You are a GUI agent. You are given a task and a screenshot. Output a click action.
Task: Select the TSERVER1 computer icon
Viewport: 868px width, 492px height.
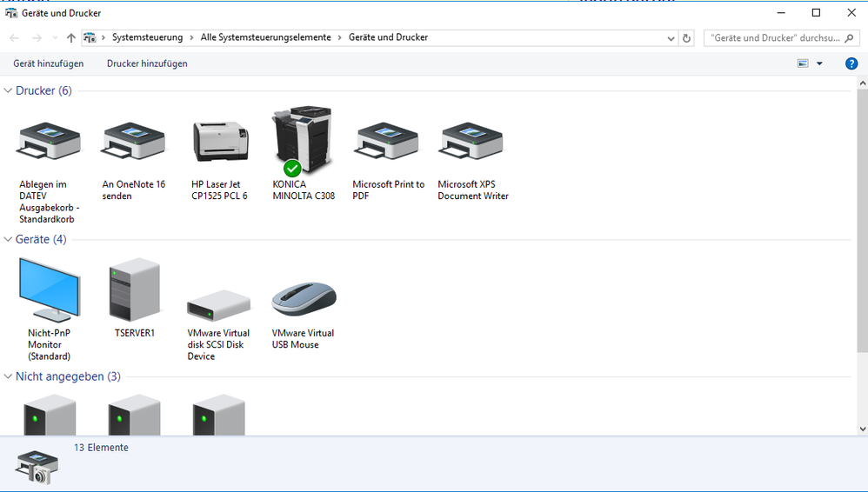135,289
